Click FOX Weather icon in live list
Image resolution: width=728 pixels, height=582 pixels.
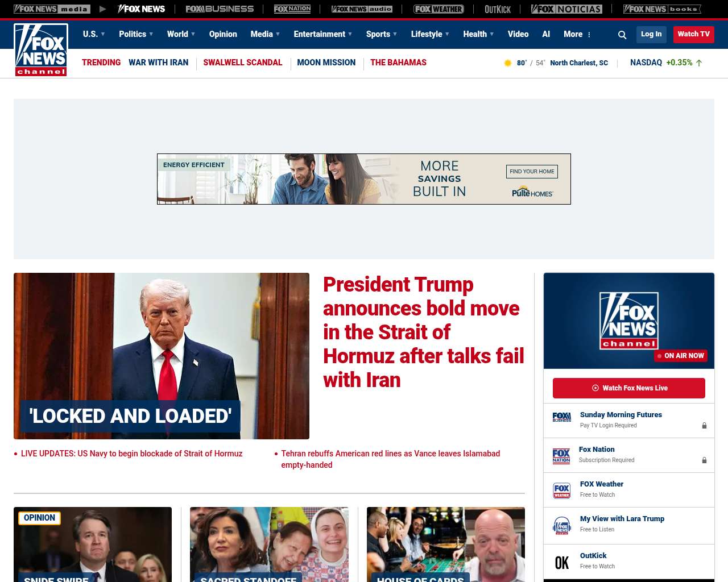562,490
